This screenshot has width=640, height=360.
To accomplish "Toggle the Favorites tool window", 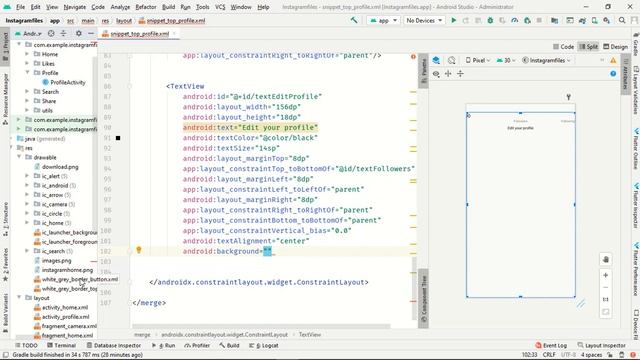I will [5, 264].
